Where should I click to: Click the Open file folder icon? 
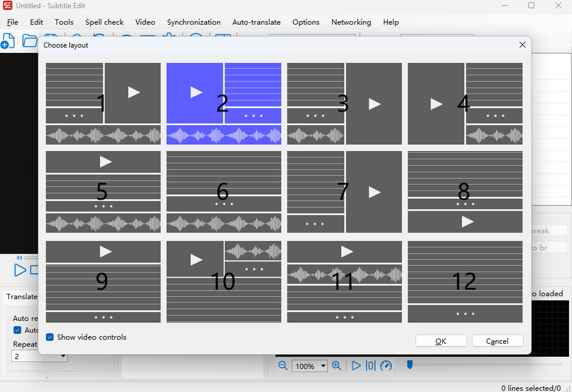[x=30, y=41]
